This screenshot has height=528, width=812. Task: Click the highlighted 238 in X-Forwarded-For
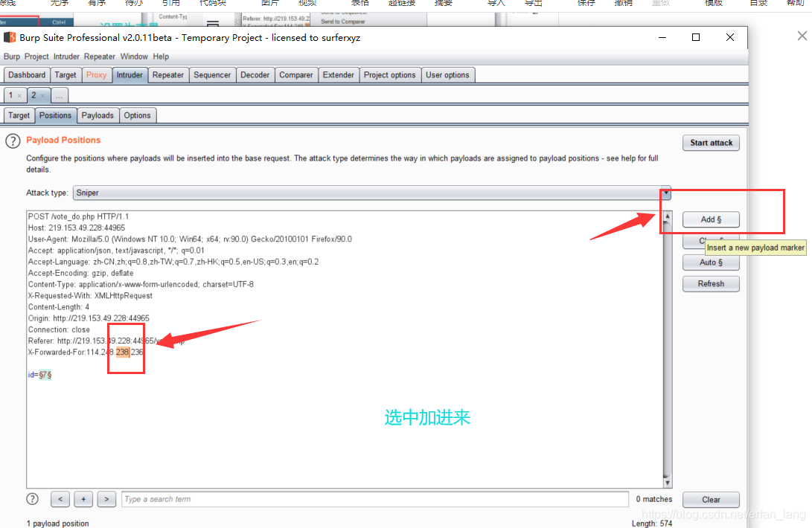coord(122,352)
